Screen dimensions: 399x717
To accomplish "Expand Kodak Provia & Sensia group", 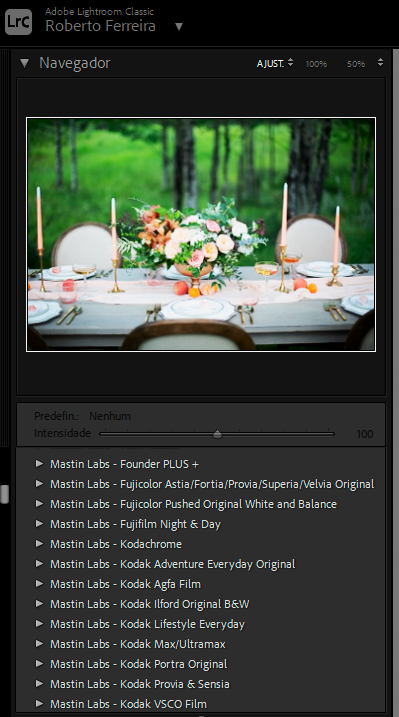I will point(39,684).
